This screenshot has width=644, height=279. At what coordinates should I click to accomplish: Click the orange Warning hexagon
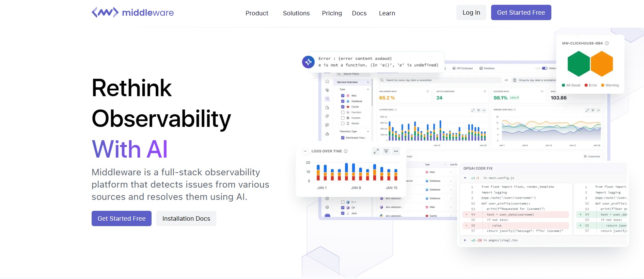click(x=602, y=64)
